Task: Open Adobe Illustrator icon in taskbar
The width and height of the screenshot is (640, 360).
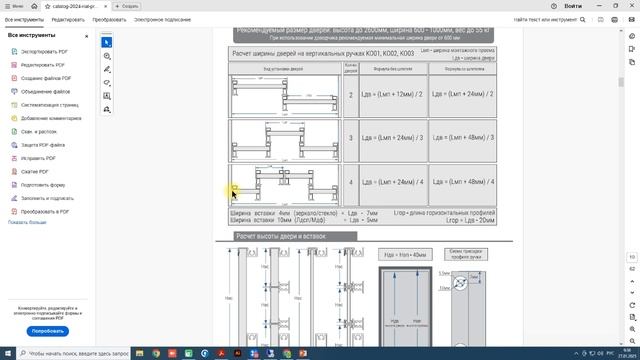Action: [x=238, y=353]
